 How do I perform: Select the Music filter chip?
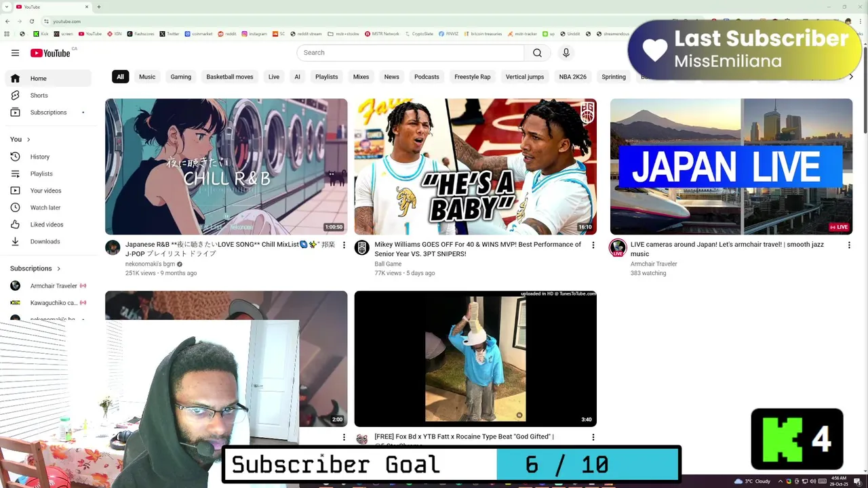[x=147, y=77]
